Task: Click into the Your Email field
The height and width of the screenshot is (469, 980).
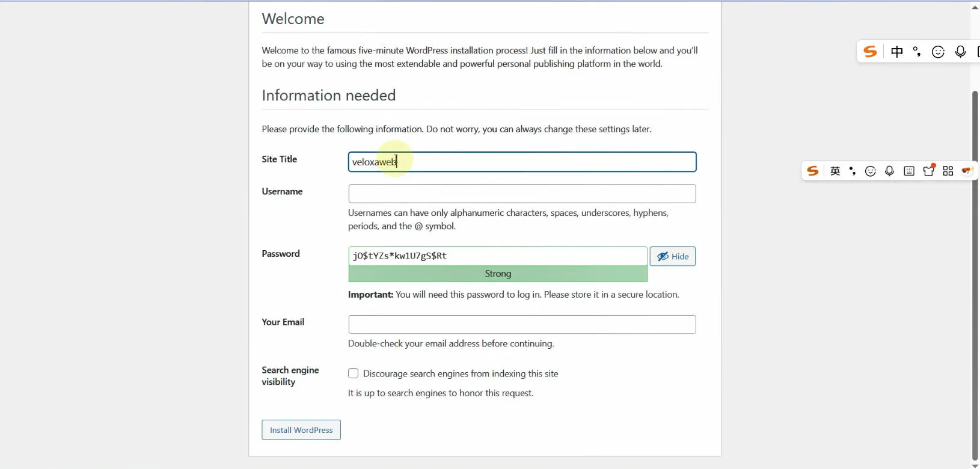Action: click(522, 325)
